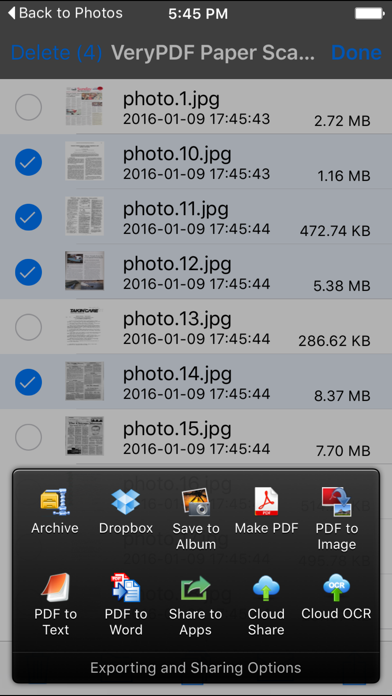Choose the Save to Album icon

click(196, 502)
